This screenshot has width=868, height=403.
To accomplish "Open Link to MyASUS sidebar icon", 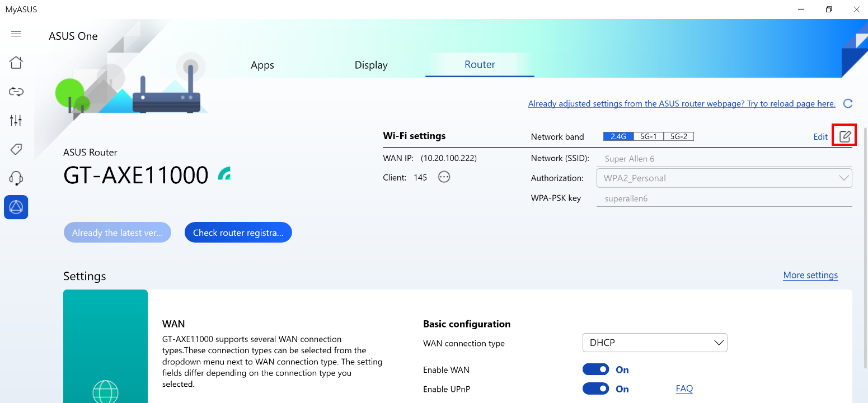I will (x=16, y=91).
